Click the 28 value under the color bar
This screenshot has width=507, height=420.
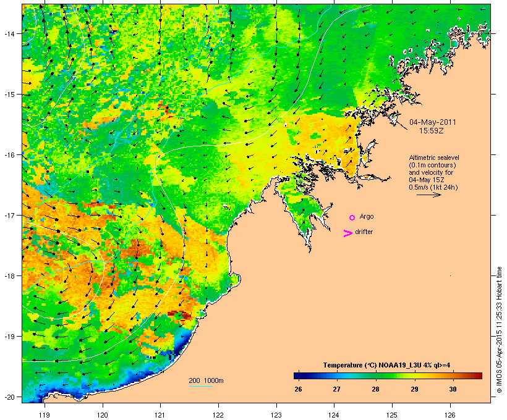pyautogui.click(x=375, y=389)
